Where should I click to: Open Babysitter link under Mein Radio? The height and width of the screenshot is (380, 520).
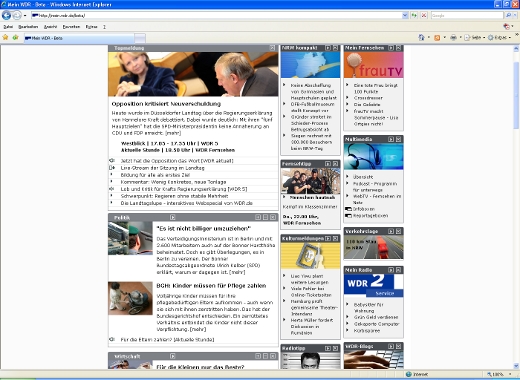tap(369, 308)
